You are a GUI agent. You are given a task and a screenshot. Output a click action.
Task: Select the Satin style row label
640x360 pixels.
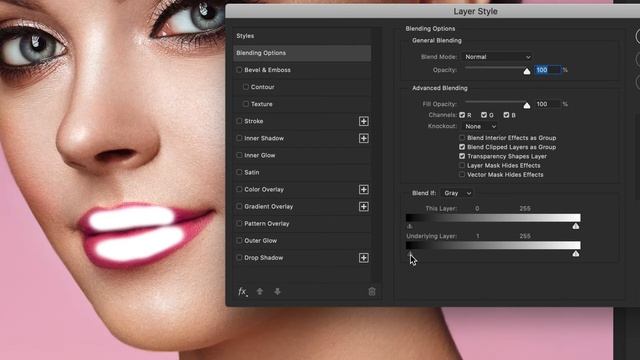pos(252,172)
